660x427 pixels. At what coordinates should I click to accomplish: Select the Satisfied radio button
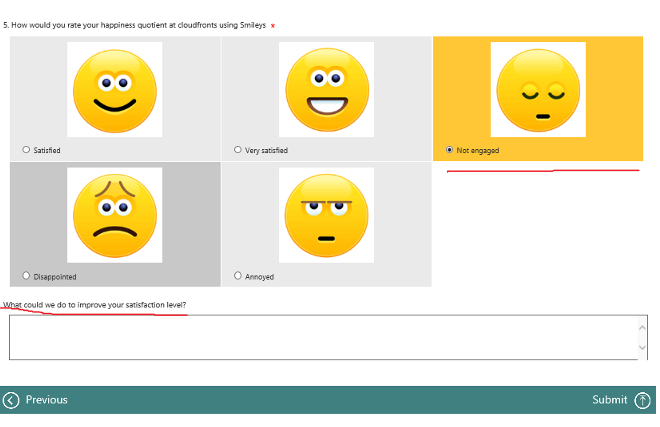26,150
